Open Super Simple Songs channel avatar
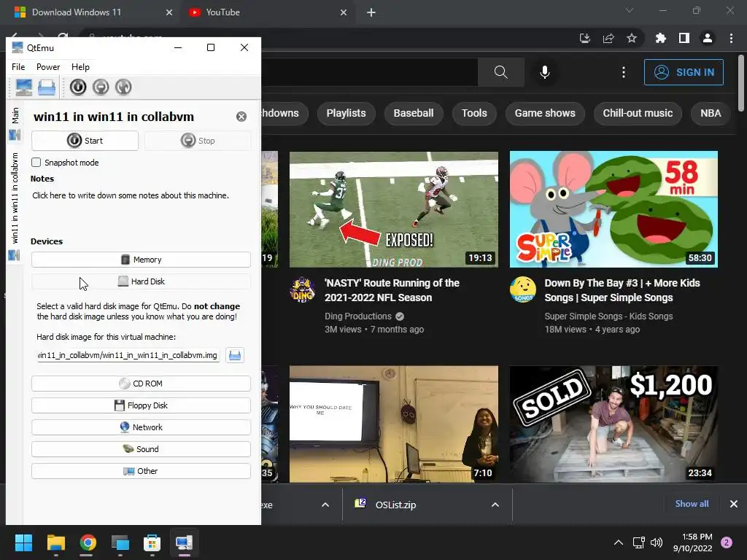Screen dimensions: 747x560 (x=523, y=289)
